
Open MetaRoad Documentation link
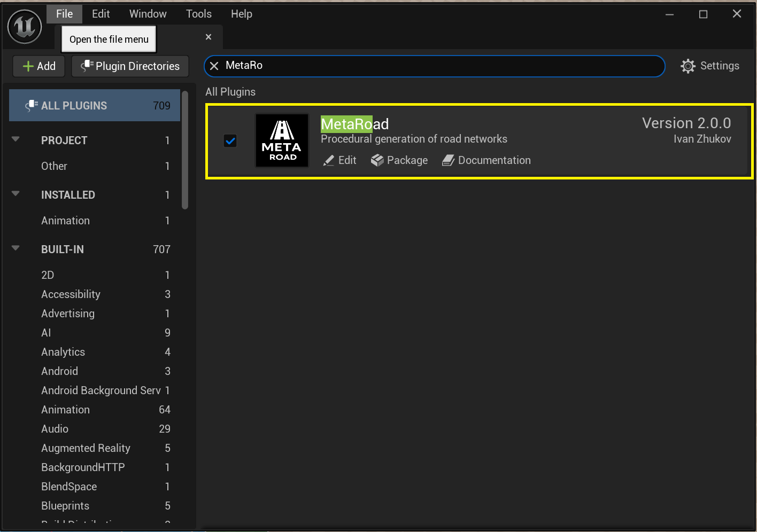(486, 161)
